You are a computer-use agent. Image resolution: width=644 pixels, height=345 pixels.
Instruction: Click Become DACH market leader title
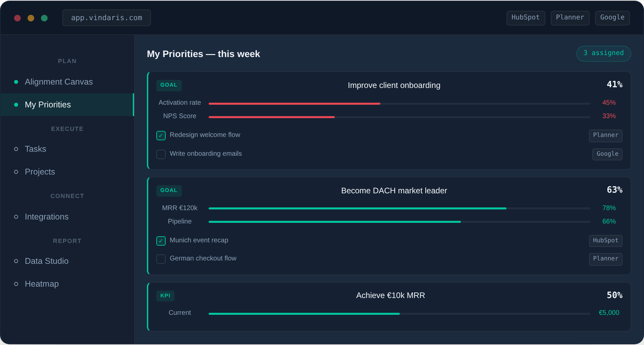(394, 191)
